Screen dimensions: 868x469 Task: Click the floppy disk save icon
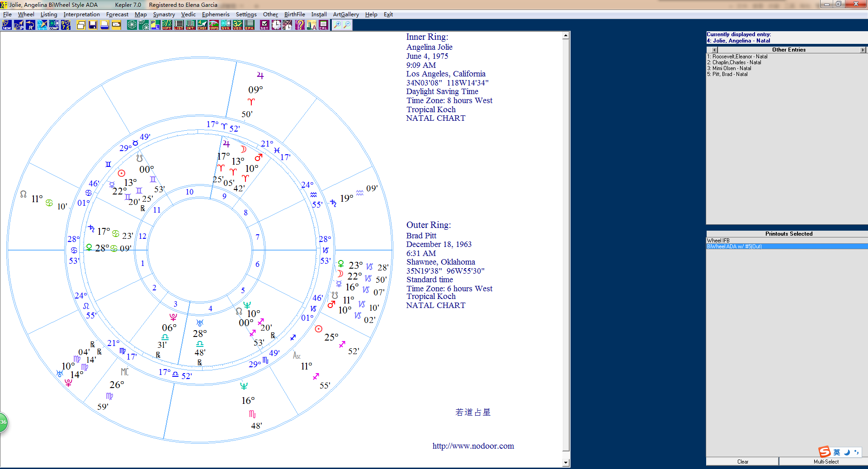(93, 25)
